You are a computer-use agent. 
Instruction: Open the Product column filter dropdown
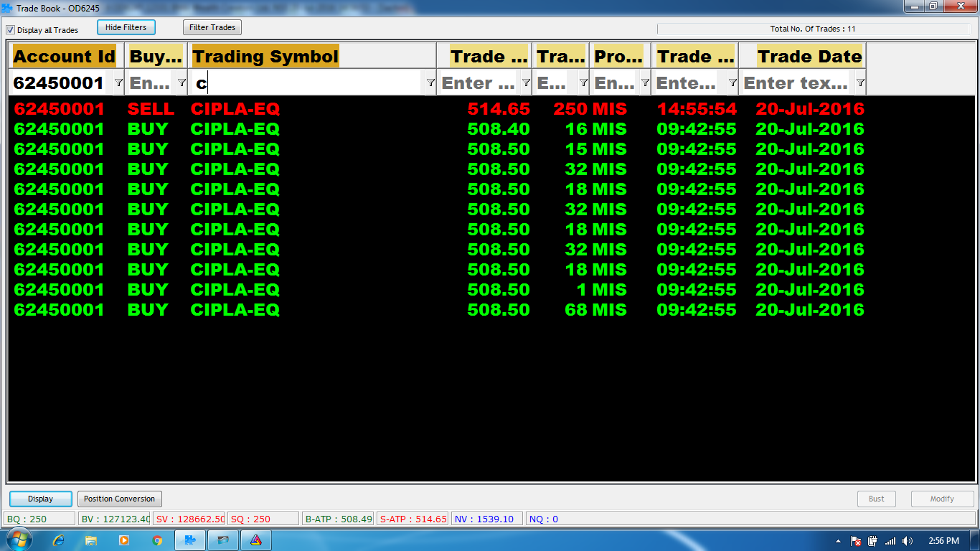point(645,83)
